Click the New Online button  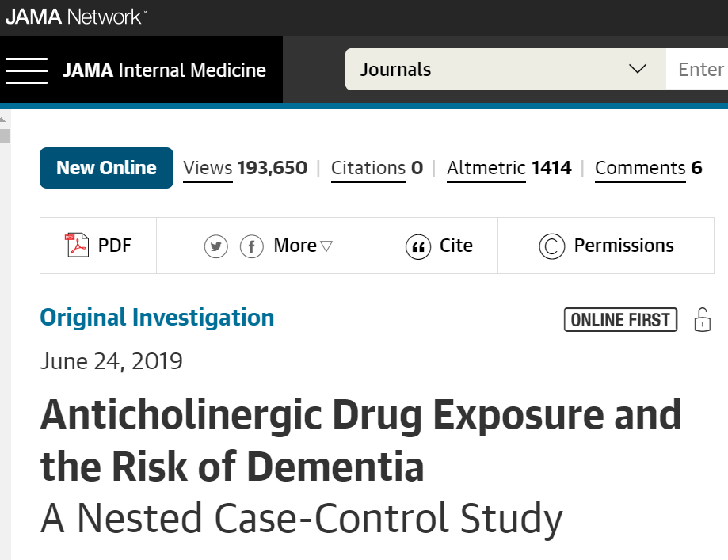click(106, 168)
